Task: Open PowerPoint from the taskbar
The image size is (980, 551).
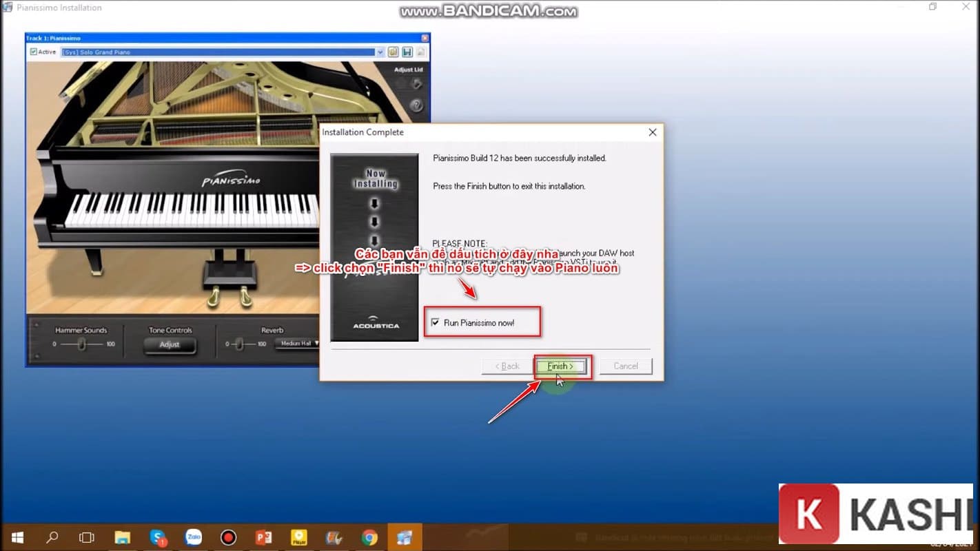Action: (x=263, y=537)
